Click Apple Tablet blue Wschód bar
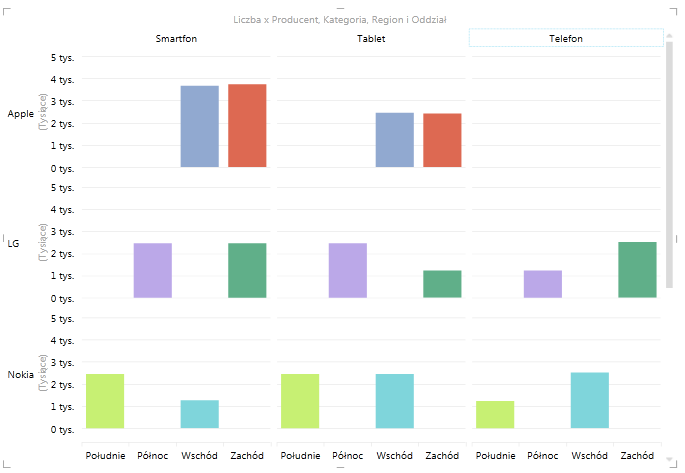 (x=394, y=140)
